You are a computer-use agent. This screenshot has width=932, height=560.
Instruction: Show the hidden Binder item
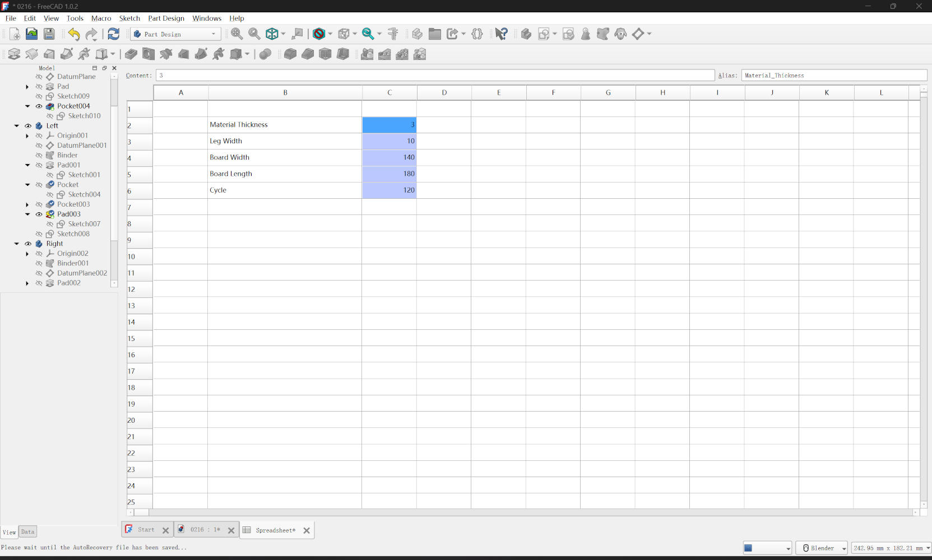(x=39, y=156)
